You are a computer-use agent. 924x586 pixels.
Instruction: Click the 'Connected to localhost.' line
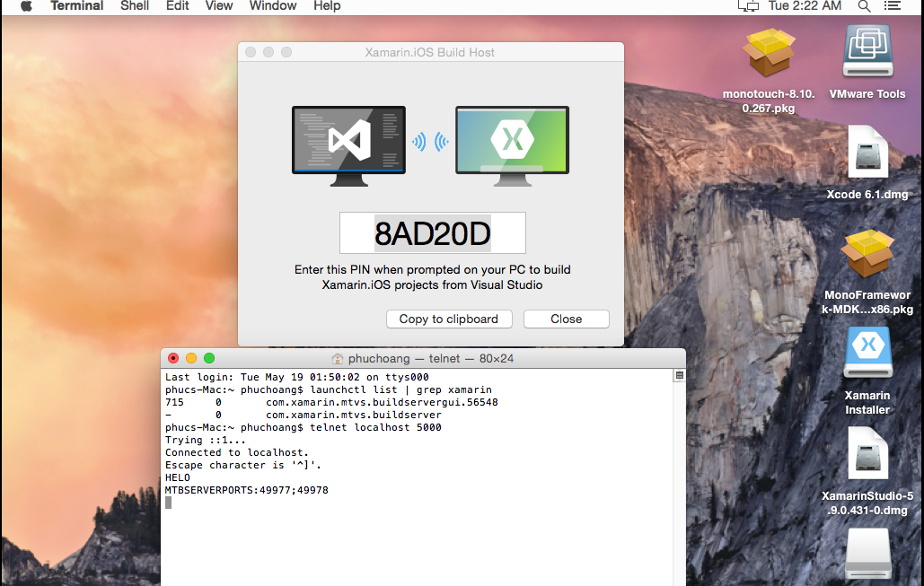coord(237,452)
